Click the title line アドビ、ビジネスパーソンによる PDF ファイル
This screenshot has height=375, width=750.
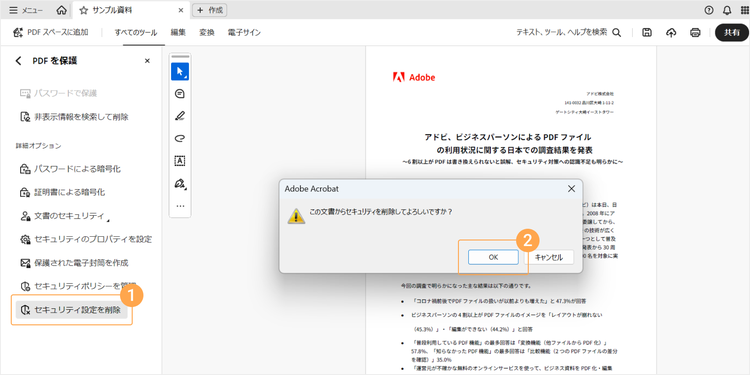[x=507, y=137]
